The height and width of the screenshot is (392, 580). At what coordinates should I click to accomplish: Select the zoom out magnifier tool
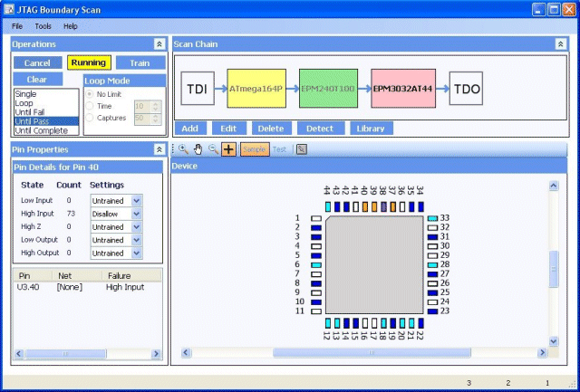[212, 149]
